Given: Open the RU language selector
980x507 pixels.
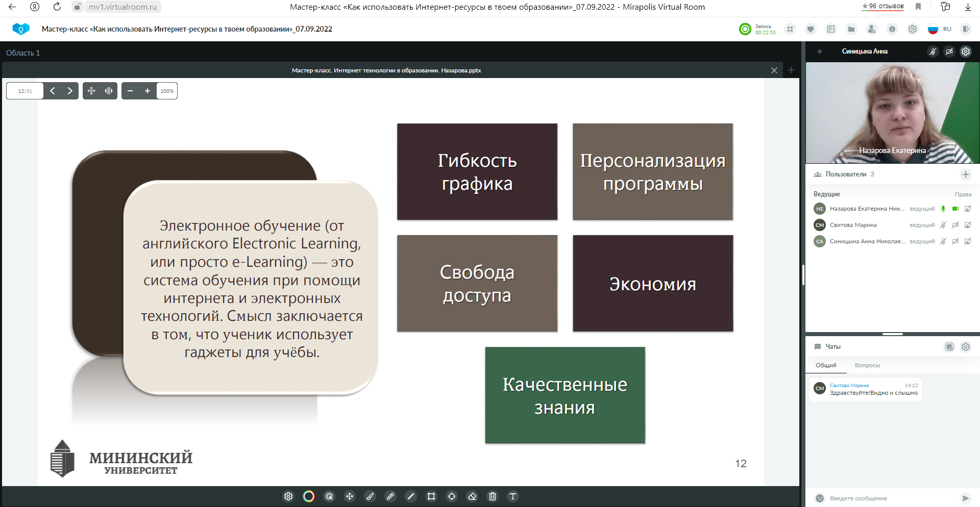Looking at the screenshot, I should (940, 29).
